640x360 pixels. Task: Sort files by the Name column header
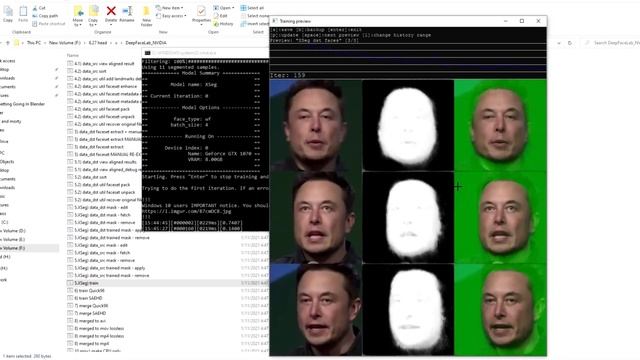pyautogui.click(x=73, y=55)
